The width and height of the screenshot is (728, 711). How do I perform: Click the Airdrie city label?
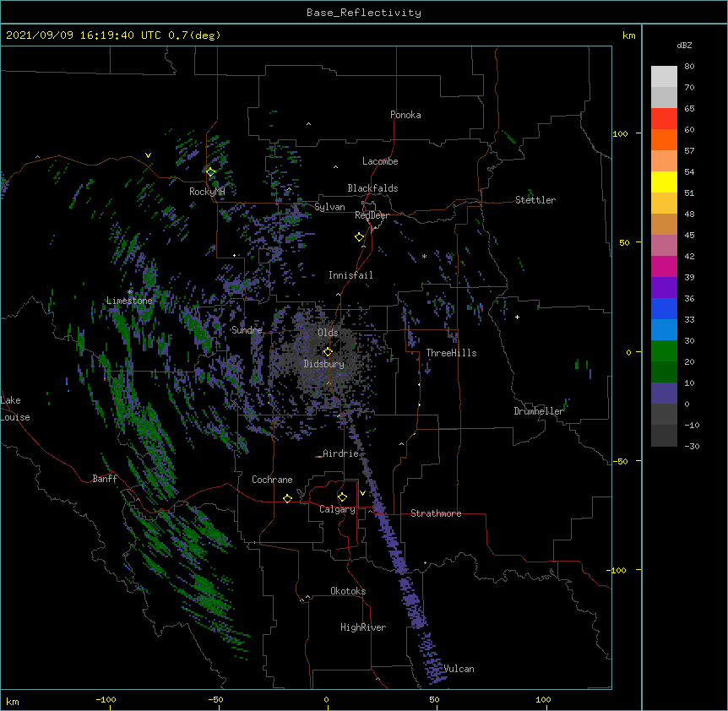point(340,453)
